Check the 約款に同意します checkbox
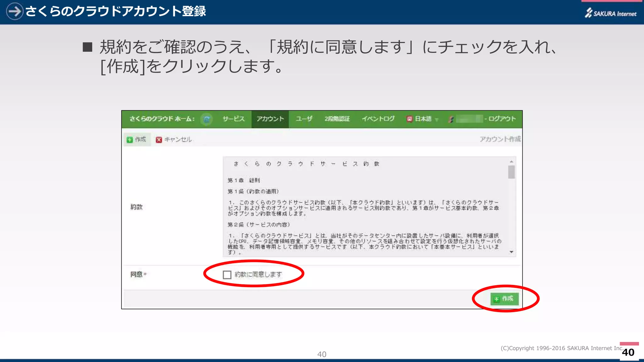The image size is (644, 362). [x=227, y=275]
